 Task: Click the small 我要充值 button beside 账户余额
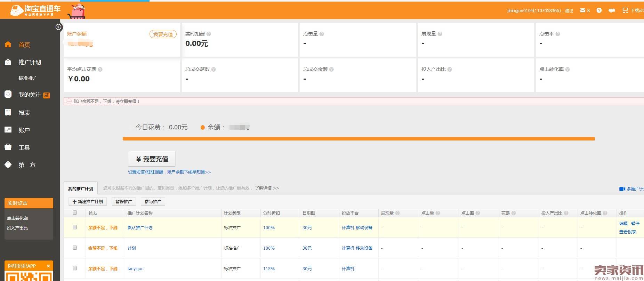click(x=163, y=34)
